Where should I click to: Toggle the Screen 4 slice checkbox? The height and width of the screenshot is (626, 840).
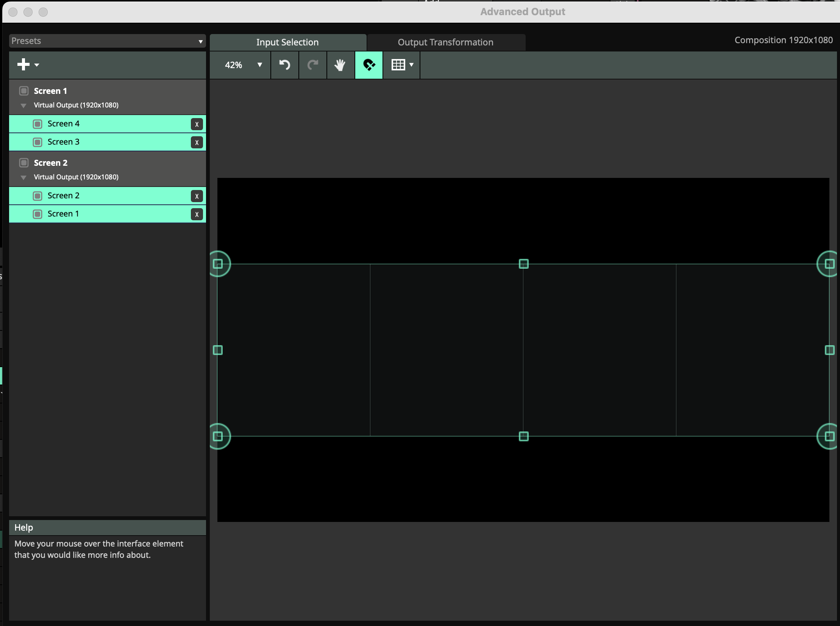click(x=37, y=124)
